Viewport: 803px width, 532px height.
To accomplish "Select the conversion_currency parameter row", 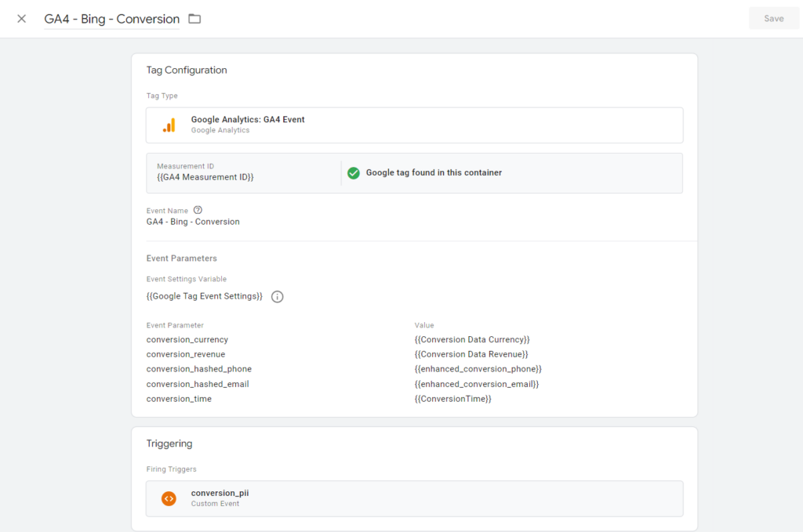I will tap(187, 340).
